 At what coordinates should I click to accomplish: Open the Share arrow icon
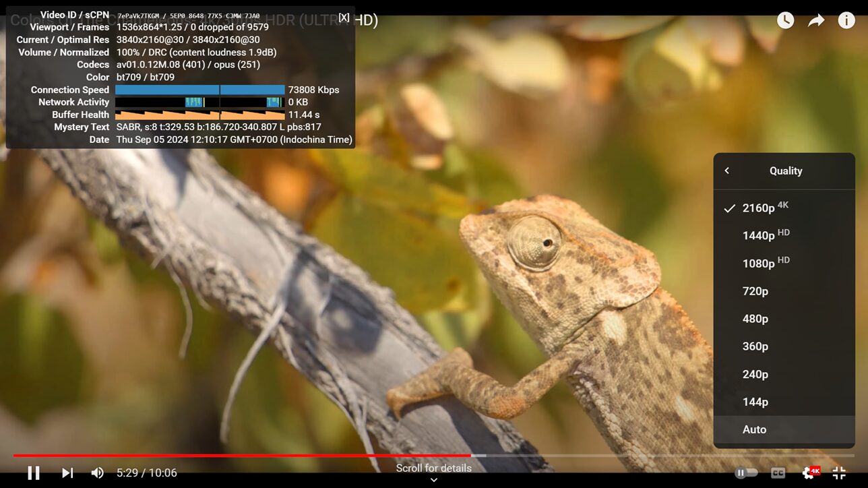click(816, 20)
